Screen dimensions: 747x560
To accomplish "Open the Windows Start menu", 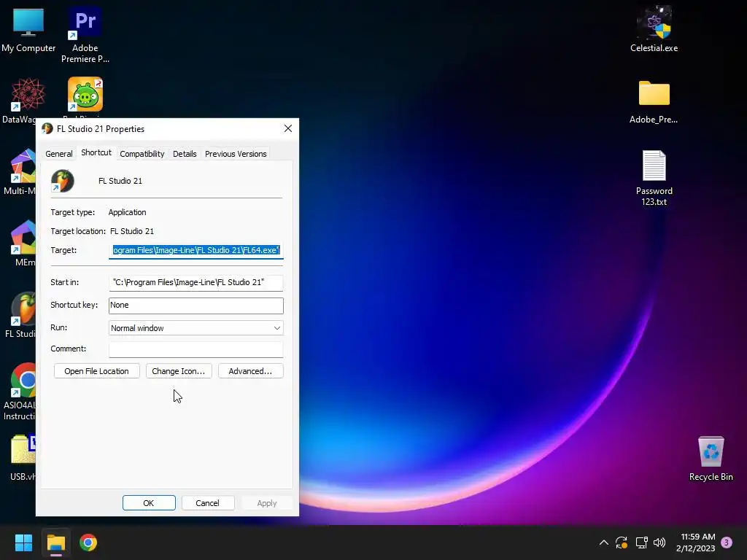I will (23, 542).
